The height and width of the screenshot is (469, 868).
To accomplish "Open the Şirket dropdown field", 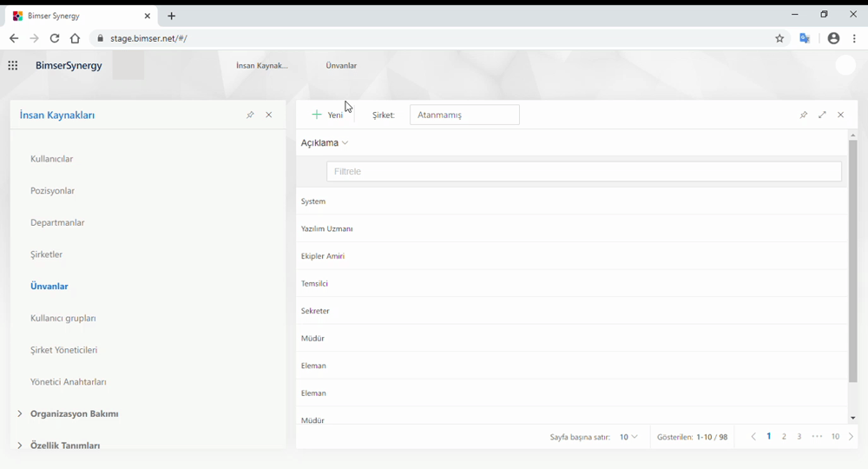I will tap(464, 115).
